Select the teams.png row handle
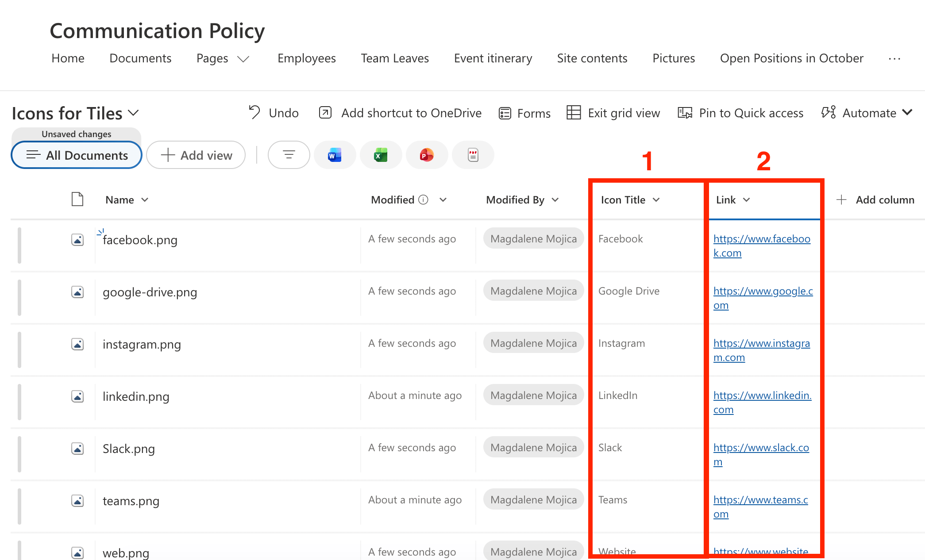Image resolution: width=925 pixels, height=560 pixels. point(19,506)
